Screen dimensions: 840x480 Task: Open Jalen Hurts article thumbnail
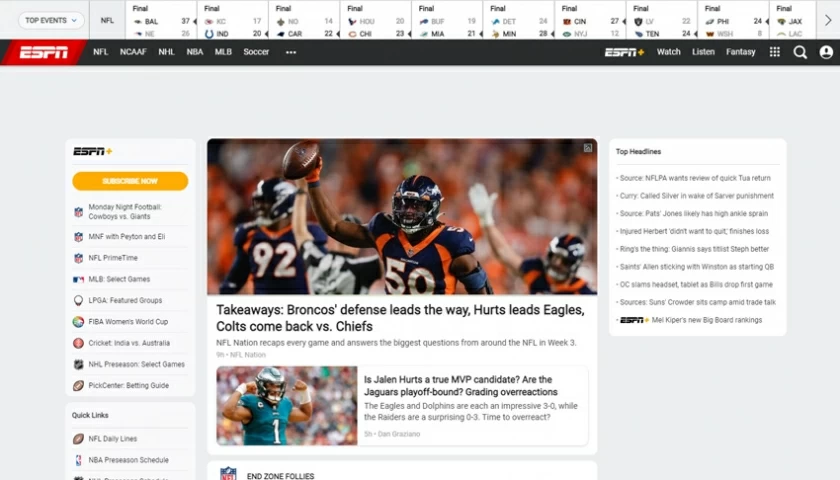coord(287,406)
